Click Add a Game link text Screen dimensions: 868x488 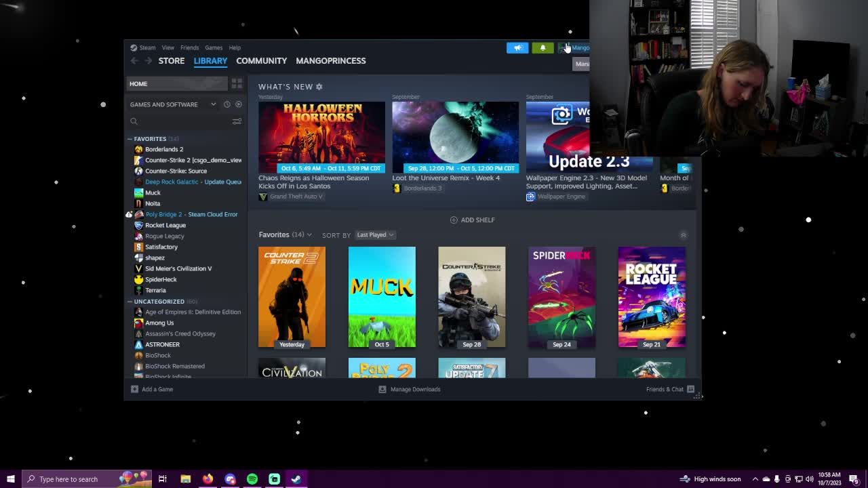(x=157, y=389)
